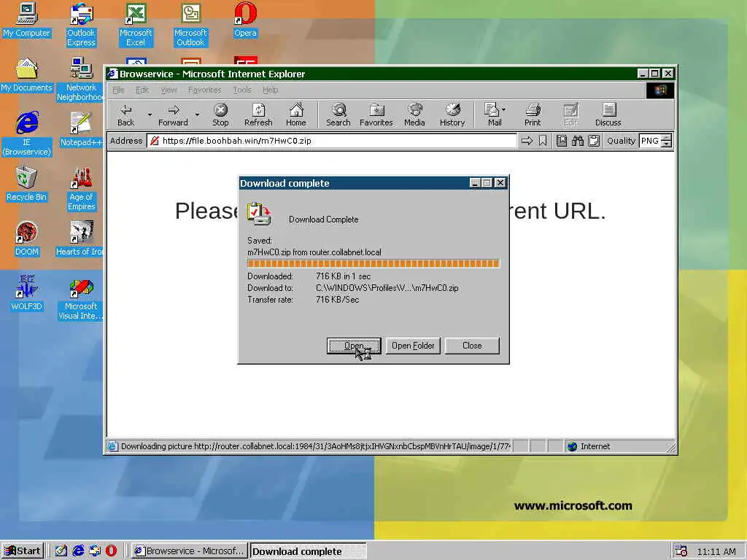The width and height of the screenshot is (747, 560).
Task: Click the Quality stepper up arrow
Action: (x=667, y=138)
